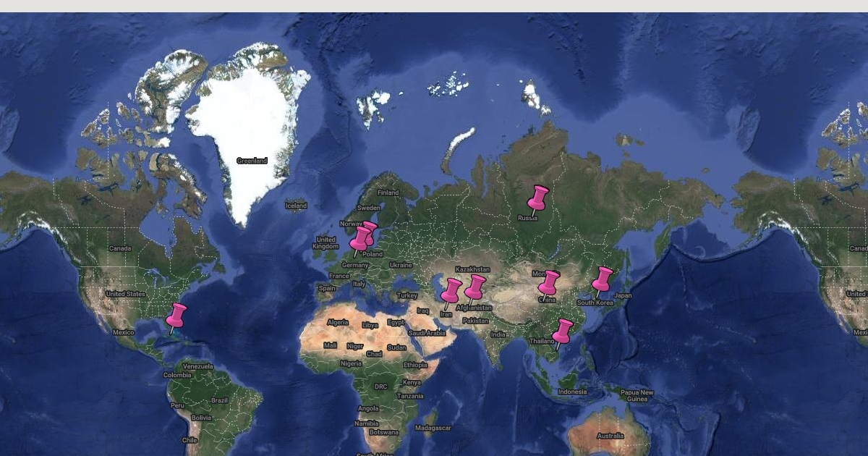Select the Botswana country label
868x456 pixels.
point(383,431)
